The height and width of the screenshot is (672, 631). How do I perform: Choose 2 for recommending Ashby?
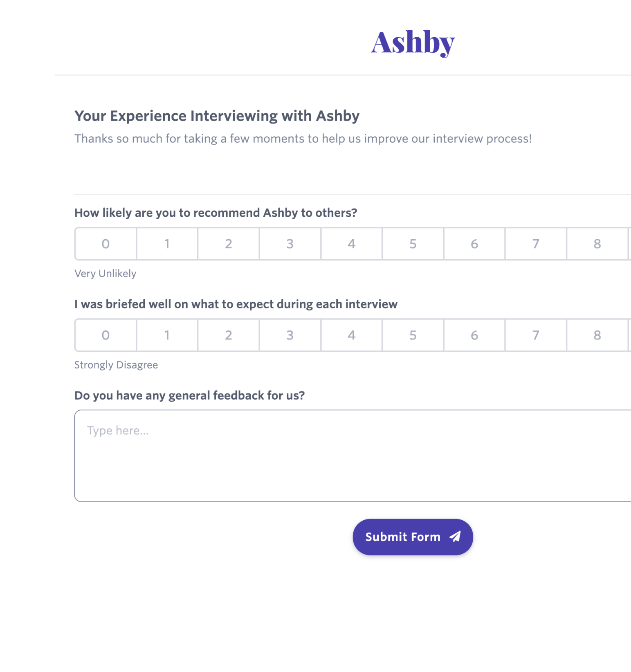228,243
